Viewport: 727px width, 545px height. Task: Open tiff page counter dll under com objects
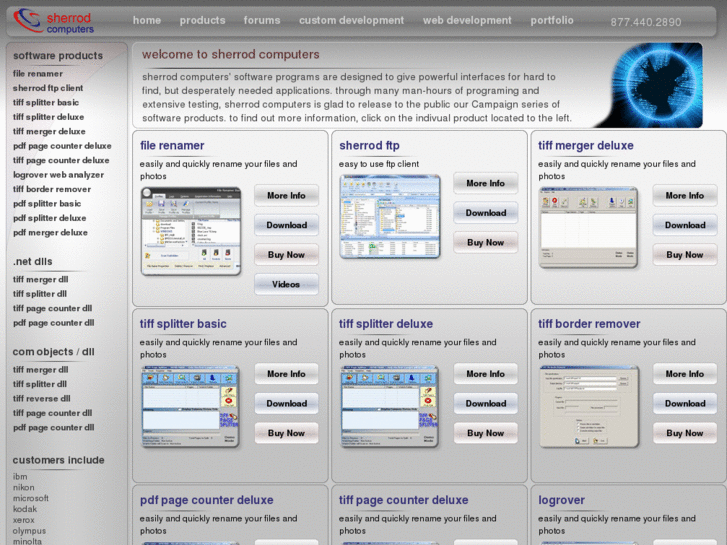pyautogui.click(x=52, y=413)
